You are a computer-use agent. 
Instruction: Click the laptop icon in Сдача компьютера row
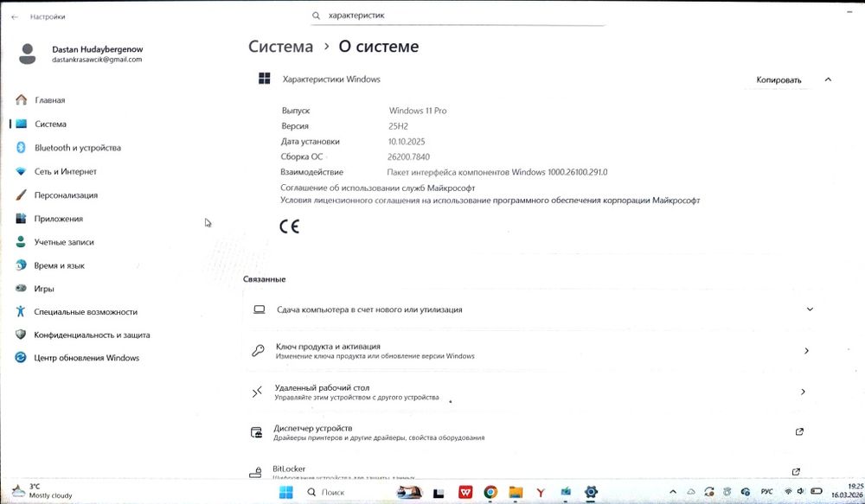[x=259, y=309]
